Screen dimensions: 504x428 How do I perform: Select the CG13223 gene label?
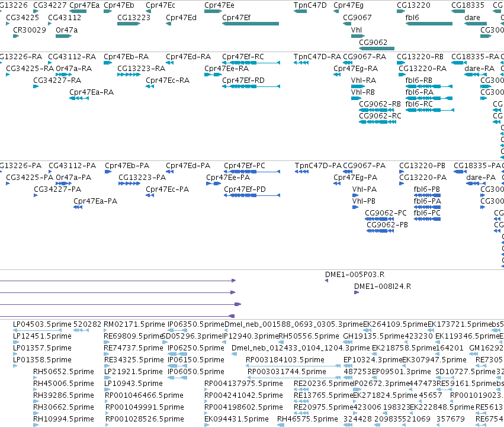[x=134, y=18]
